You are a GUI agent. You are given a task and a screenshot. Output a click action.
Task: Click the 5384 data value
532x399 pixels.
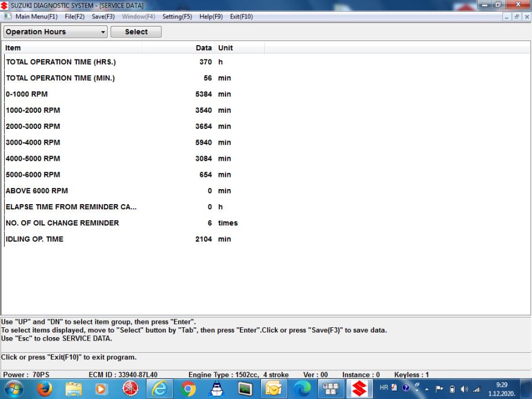pos(204,94)
